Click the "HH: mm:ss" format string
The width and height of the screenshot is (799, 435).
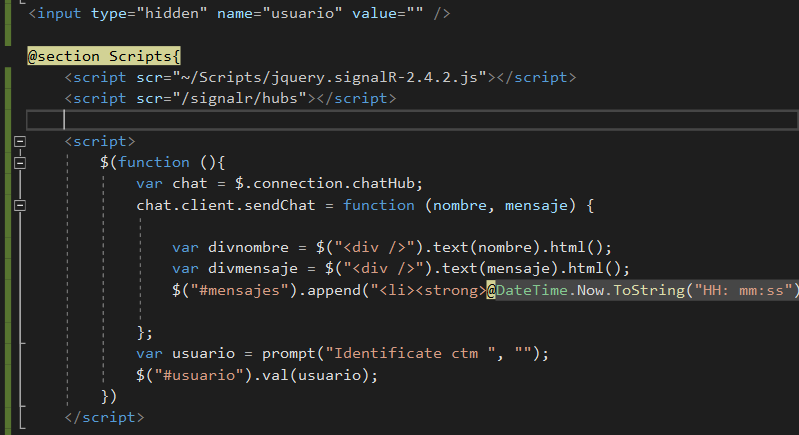pyautogui.click(x=746, y=290)
